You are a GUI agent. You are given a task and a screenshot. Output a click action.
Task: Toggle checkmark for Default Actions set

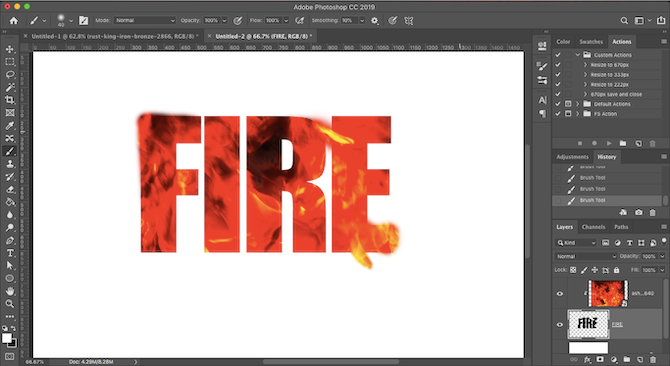(558, 104)
